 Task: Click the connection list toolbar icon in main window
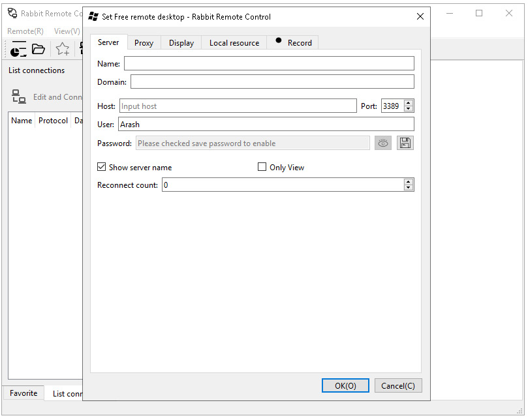click(18, 49)
